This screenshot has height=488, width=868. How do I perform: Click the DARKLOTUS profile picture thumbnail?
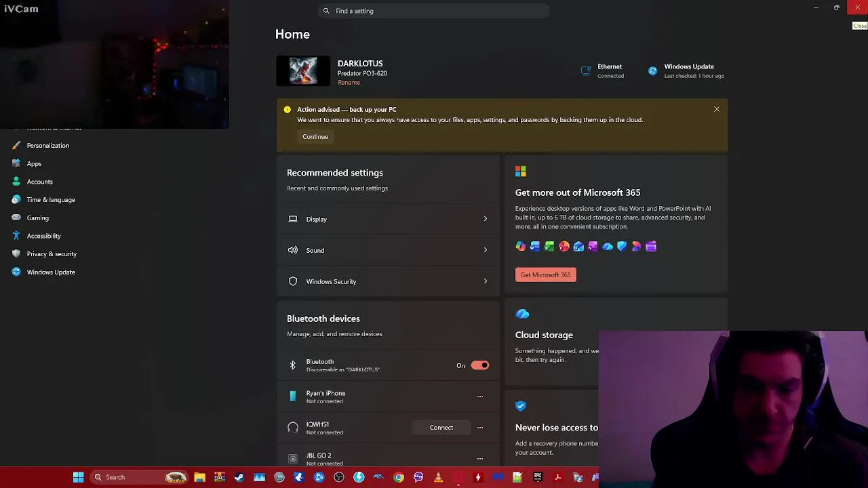point(303,70)
